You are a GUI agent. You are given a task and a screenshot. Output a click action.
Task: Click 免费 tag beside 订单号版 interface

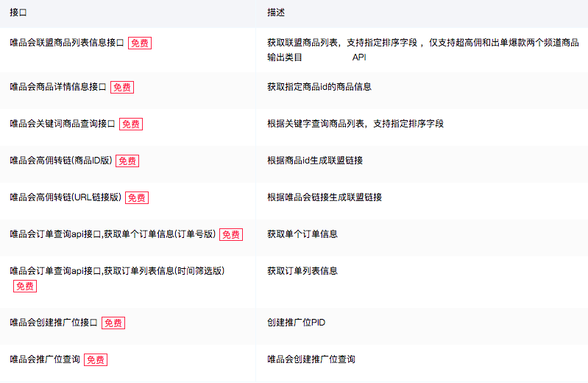pos(231,235)
